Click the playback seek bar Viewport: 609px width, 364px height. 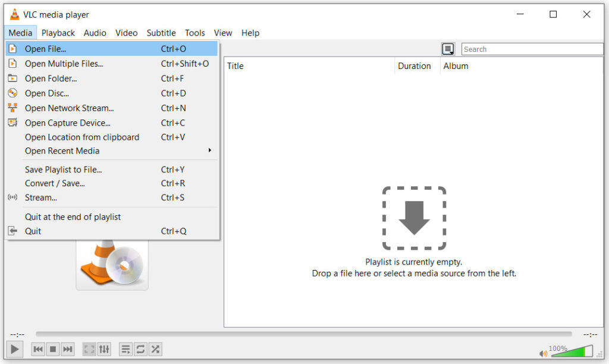tap(304, 334)
